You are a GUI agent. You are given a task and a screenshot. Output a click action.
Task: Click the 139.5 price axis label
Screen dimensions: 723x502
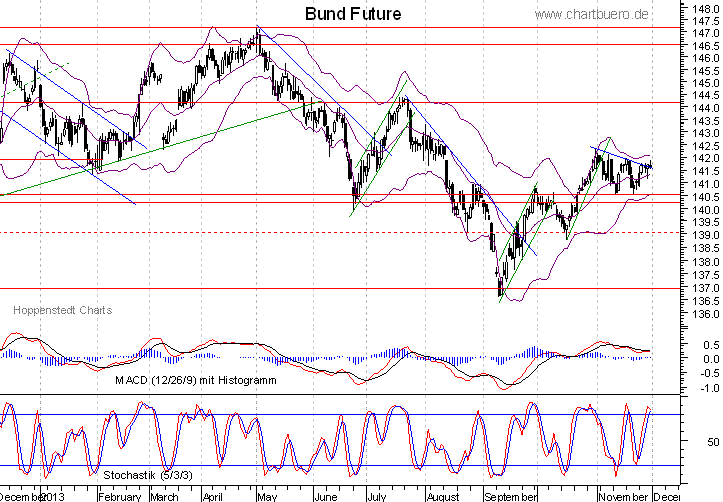(705, 222)
